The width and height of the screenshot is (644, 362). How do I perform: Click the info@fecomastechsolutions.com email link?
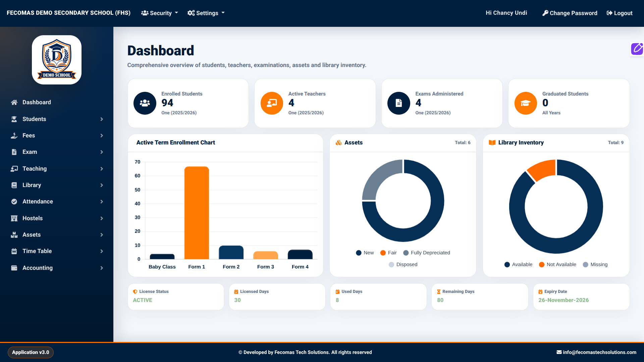click(596, 352)
